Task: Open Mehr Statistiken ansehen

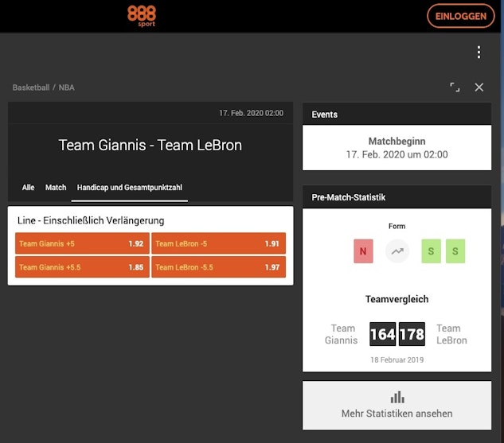Action: [x=397, y=406]
